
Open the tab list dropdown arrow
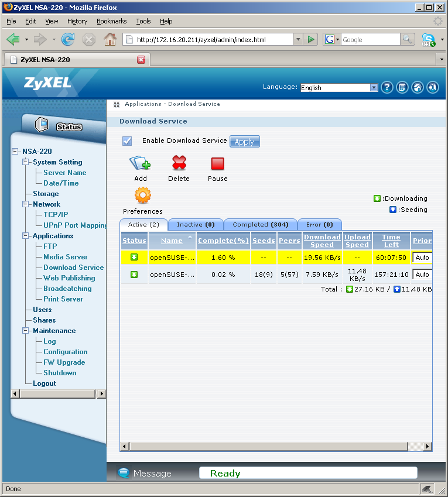(x=442, y=59)
